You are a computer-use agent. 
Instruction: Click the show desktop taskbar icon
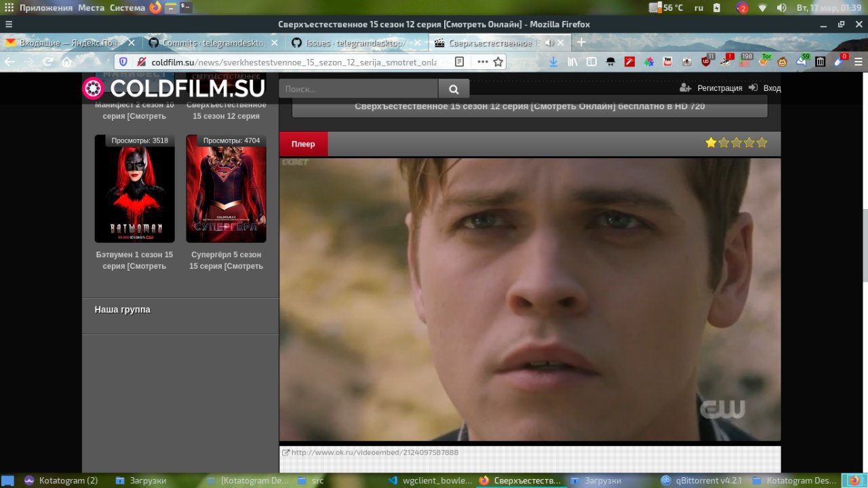tap(7, 481)
